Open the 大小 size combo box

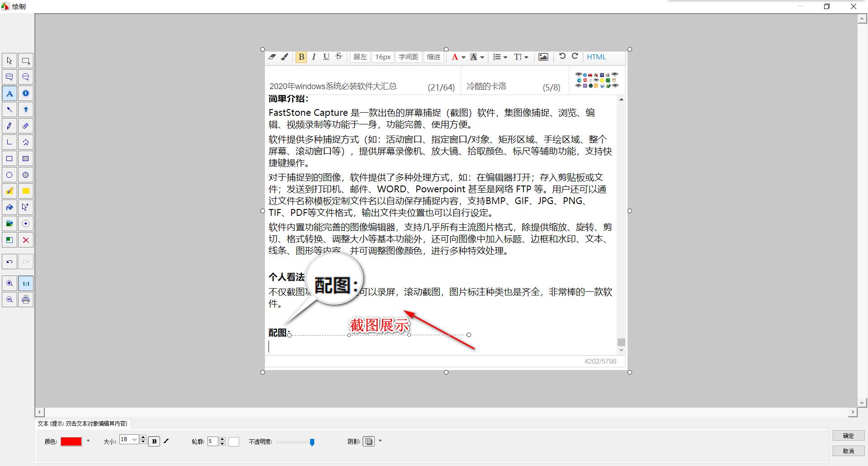click(x=129, y=439)
